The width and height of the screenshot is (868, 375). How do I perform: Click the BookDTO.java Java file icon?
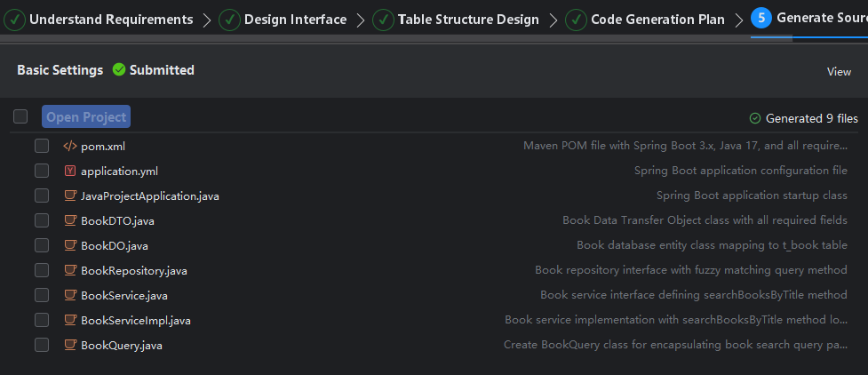click(70, 220)
